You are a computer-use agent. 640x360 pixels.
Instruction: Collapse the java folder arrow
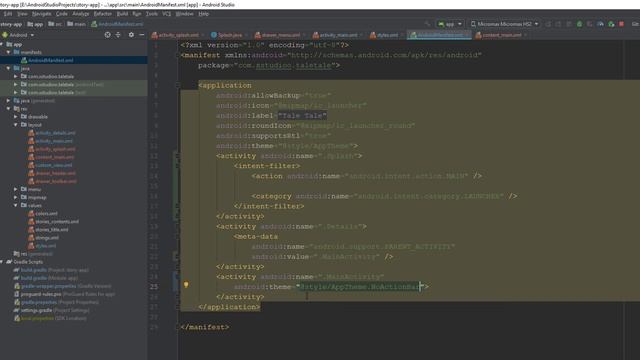pos(8,68)
